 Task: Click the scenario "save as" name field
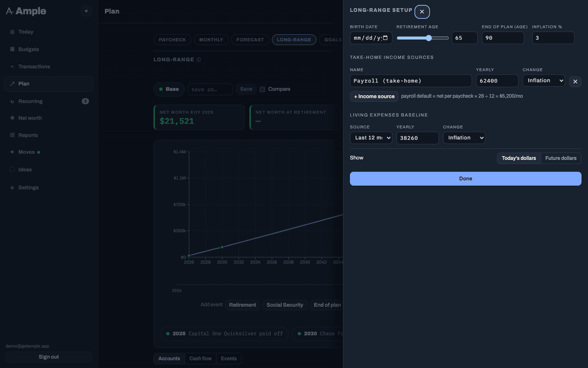click(x=210, y=89)
